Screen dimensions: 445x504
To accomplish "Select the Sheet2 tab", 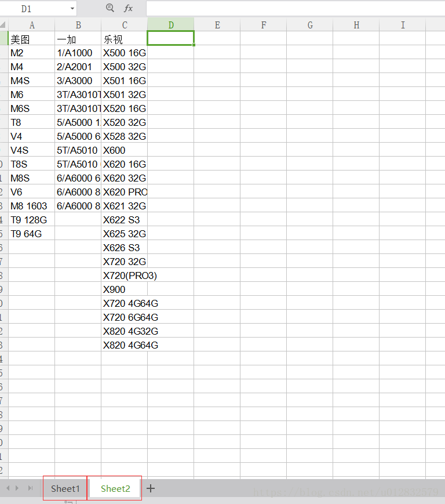I will point(115,488).
